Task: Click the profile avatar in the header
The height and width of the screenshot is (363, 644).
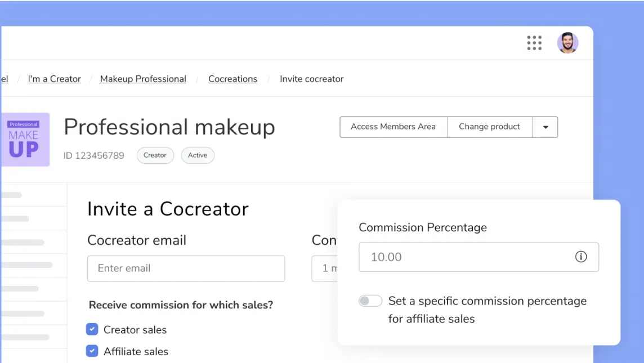Action: tap(567, 43)
